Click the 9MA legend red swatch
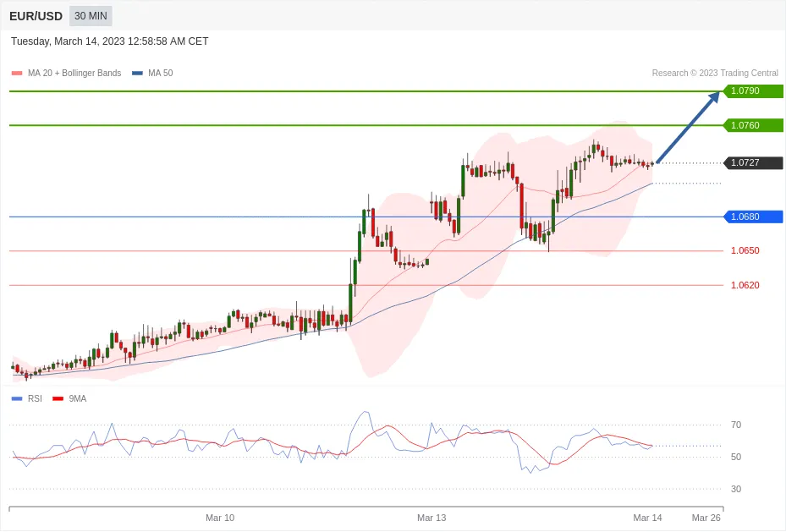This screenshot has width=786, height=532. click(58, 398)
